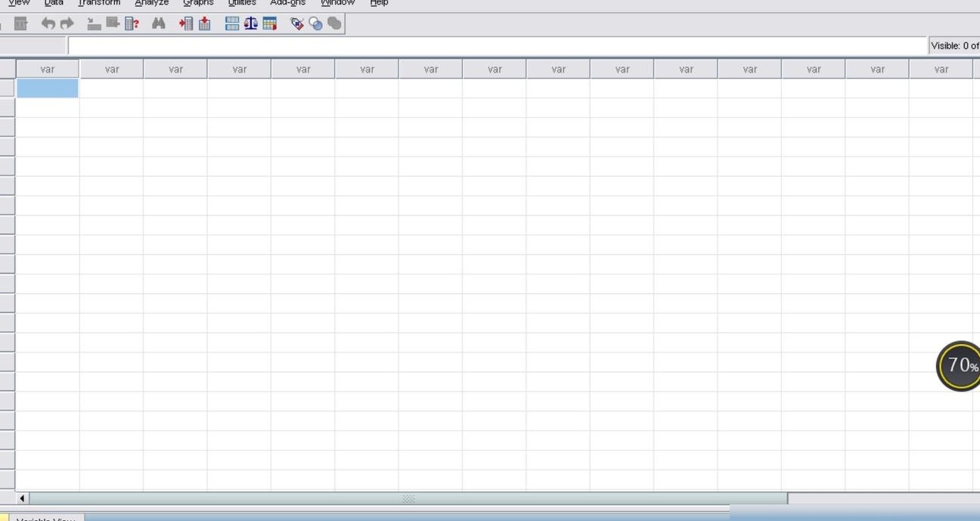Screen dimensions: 980x521
Task: Click the Redo arrow in the toolbar
Action: tap(67, 23)
